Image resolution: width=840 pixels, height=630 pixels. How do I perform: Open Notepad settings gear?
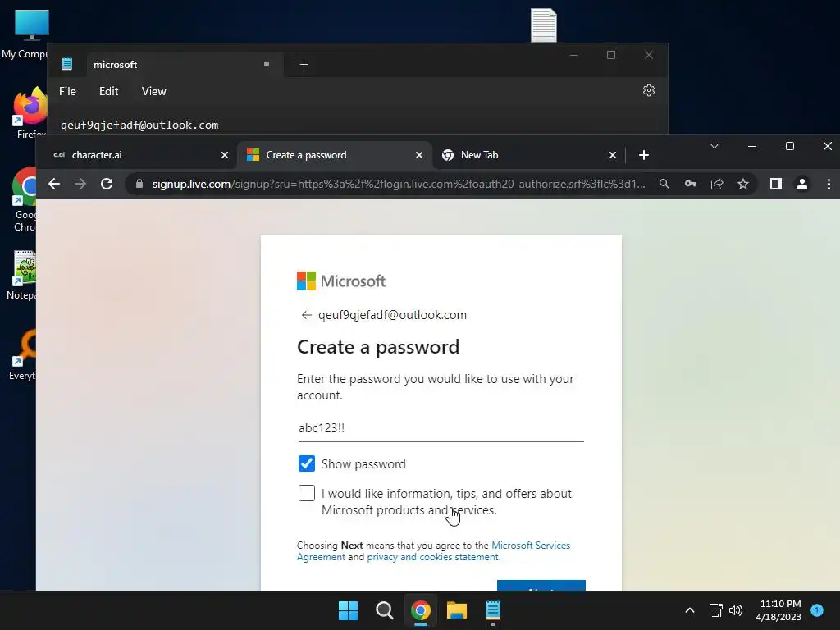649,90
